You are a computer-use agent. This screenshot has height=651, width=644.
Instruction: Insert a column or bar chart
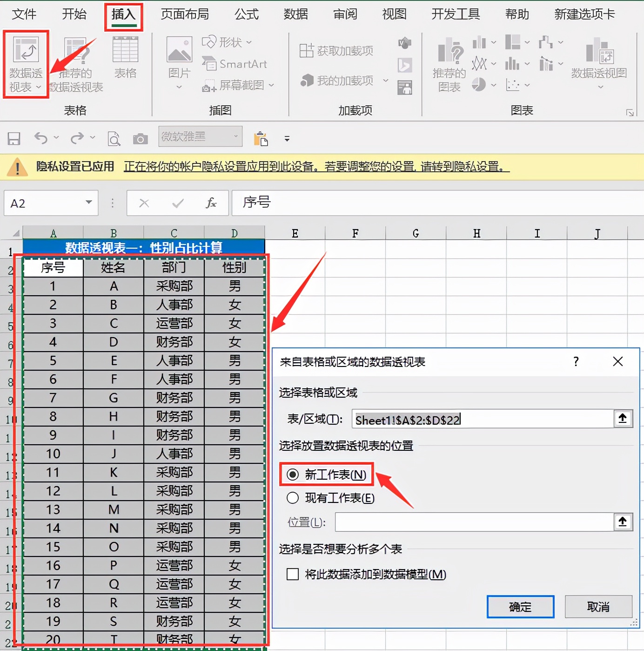pos(479,42)
